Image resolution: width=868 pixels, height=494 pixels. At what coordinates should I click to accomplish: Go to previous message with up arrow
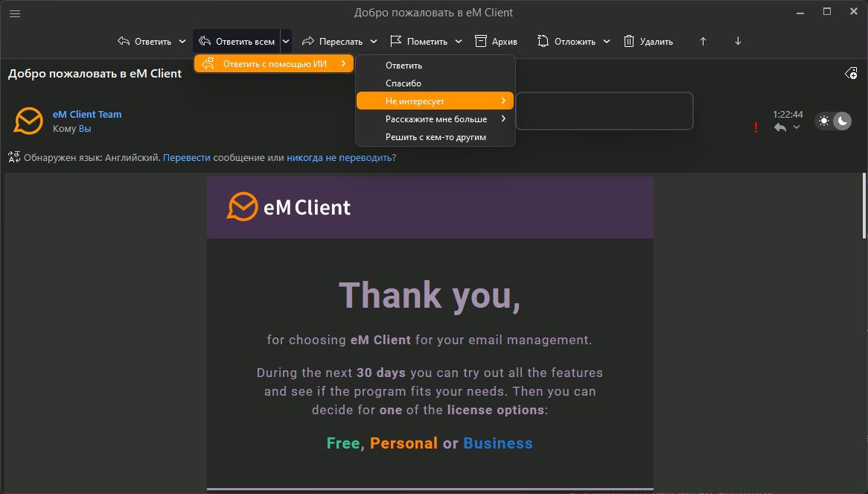coord(703,41)
